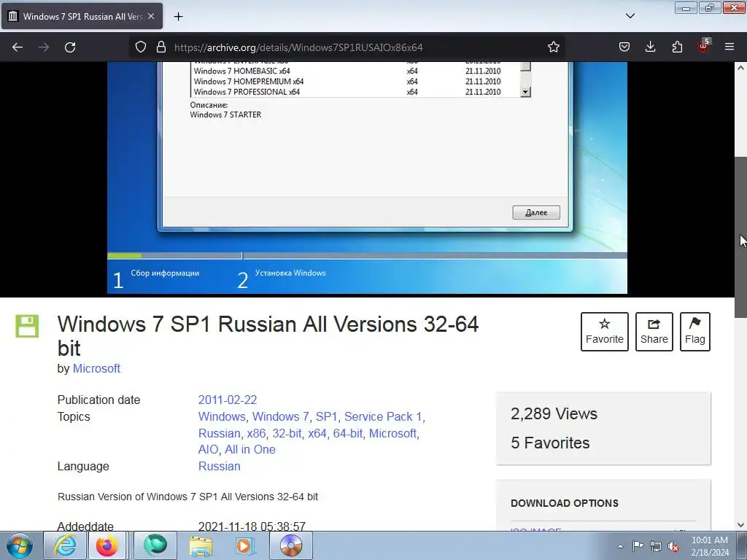Open the Windows 7 topic link
The height and width of the screenshot is (560, 747).
[x=280, y=416]
